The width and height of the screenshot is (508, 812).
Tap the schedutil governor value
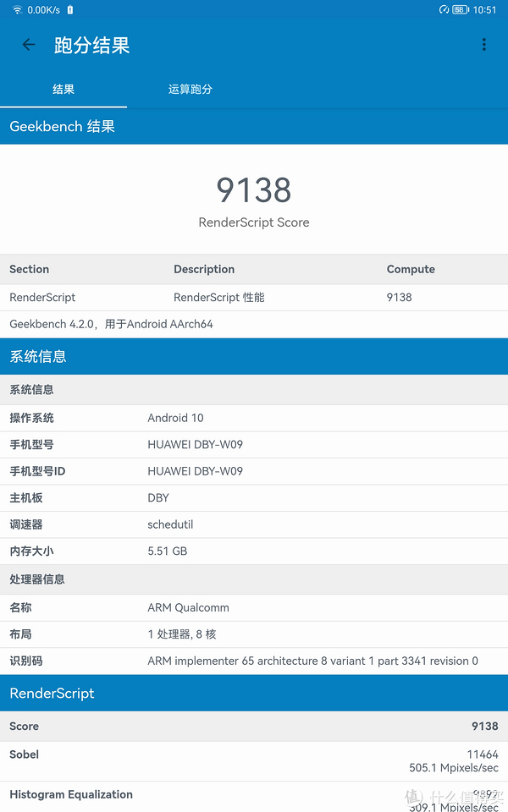170,524
